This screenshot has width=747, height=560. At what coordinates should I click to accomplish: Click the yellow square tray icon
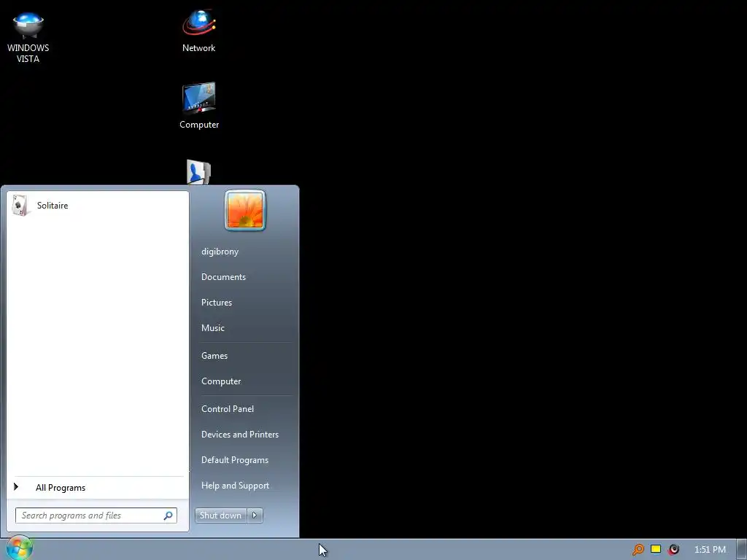[656, 549]
